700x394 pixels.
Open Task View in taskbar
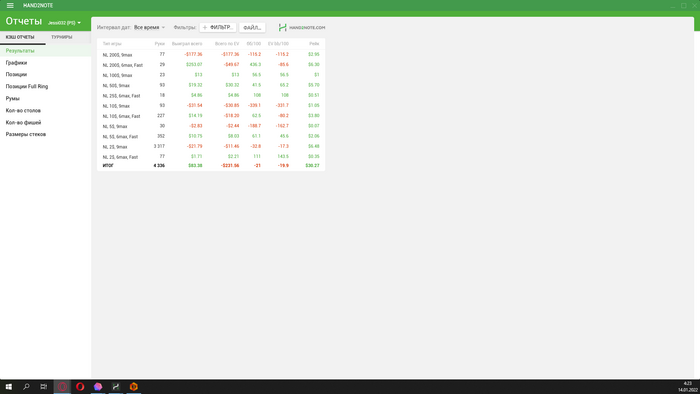click(43, 386)
